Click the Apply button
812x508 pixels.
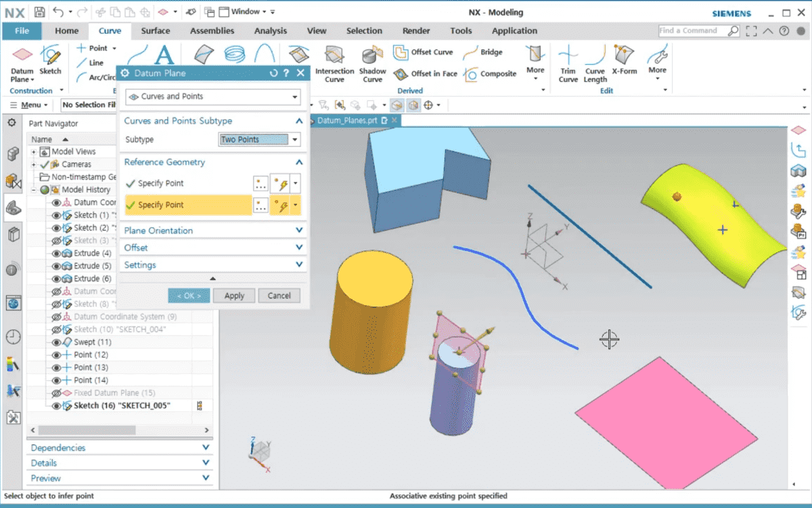[234, 296]
